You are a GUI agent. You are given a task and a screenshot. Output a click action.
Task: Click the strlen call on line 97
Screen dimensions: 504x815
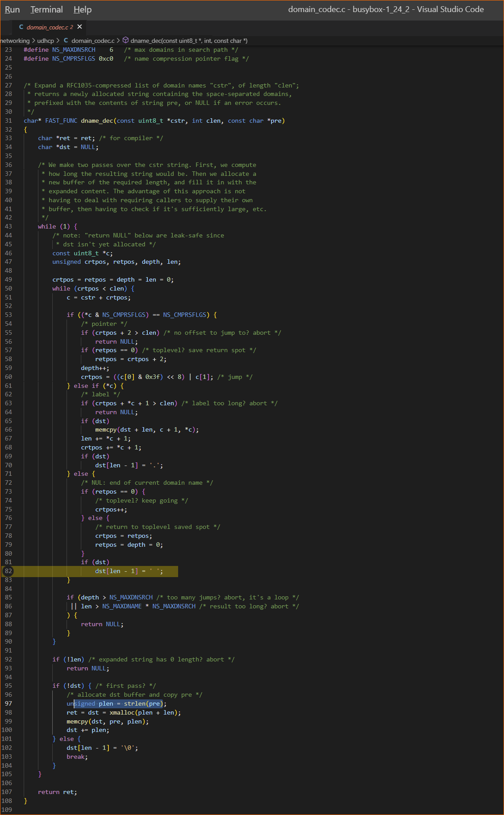pos(134,703)
